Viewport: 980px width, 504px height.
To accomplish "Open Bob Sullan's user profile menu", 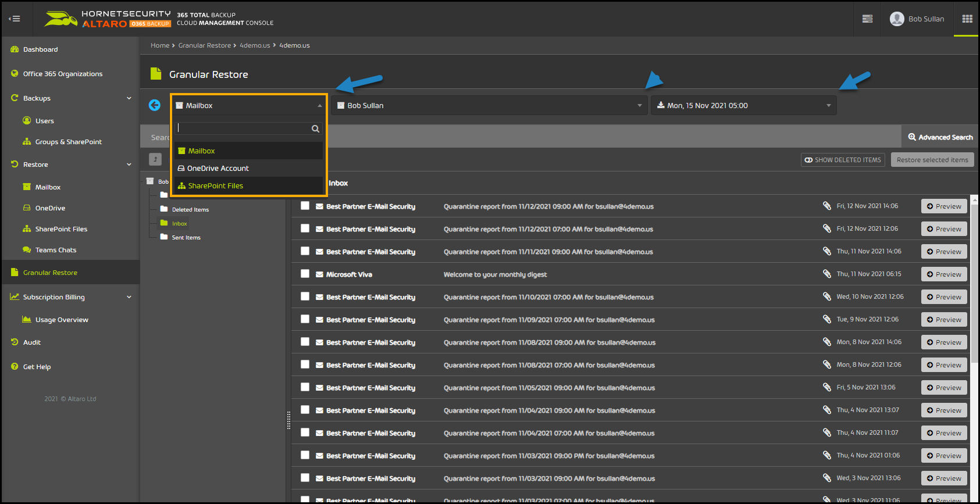I will [917, 19].
